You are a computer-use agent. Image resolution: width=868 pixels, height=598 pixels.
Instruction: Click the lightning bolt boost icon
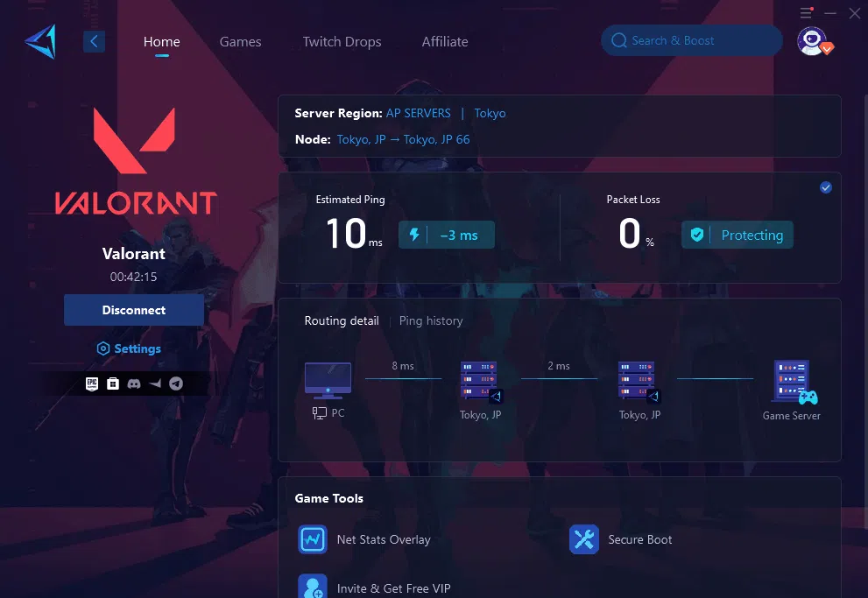414,235
